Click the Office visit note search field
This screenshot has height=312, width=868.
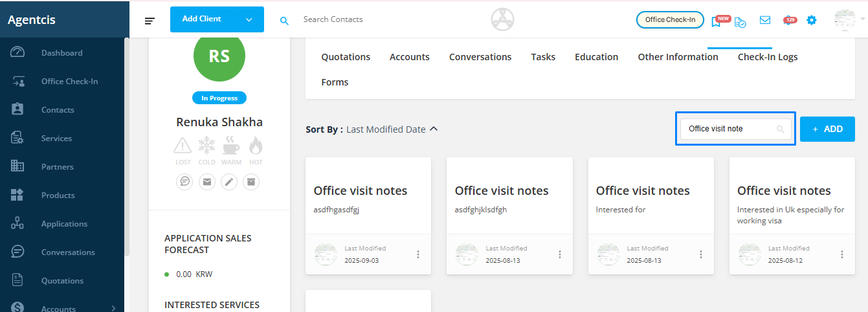(x=735, y=129)
